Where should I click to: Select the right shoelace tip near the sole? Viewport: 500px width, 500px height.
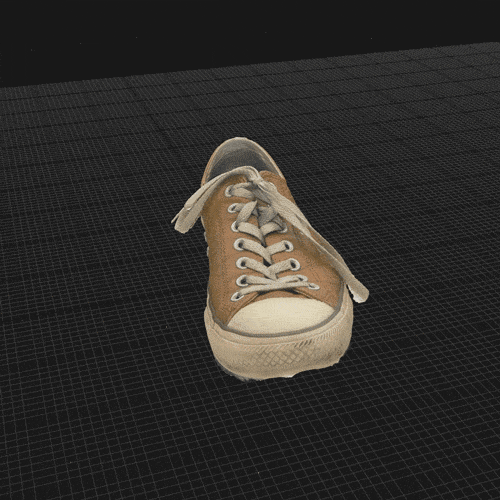(360, 293)
